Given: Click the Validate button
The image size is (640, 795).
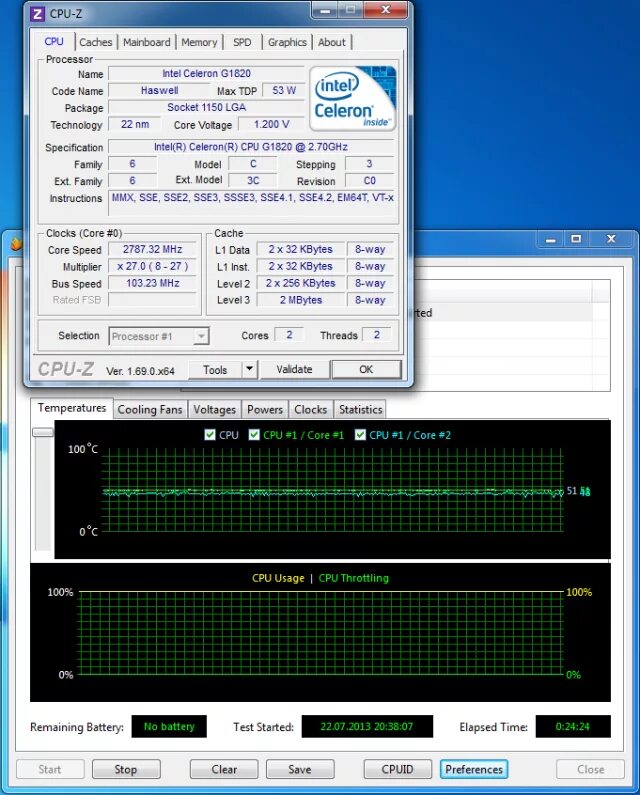Looking at the screenshot, I should click(x=294, y=369).
